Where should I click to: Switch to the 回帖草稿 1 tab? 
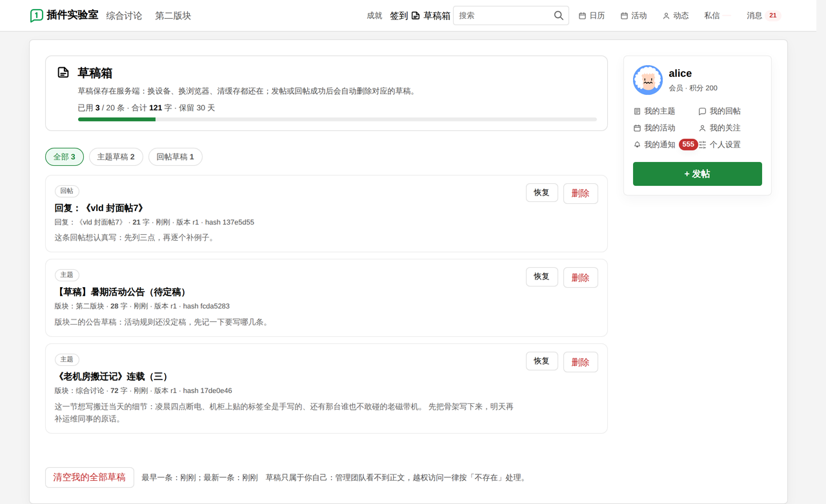(x=176, y=157)
